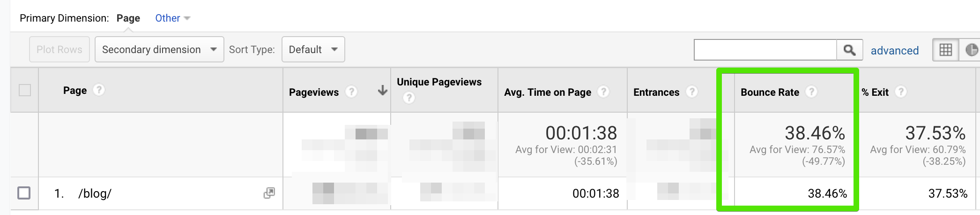Open the advanced filter link
The image size is (980, 215).
pos(894,51)
